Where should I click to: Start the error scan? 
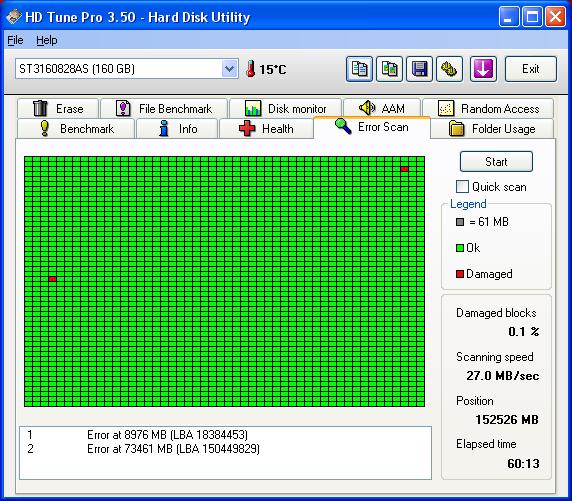click(x=496, y=161)
